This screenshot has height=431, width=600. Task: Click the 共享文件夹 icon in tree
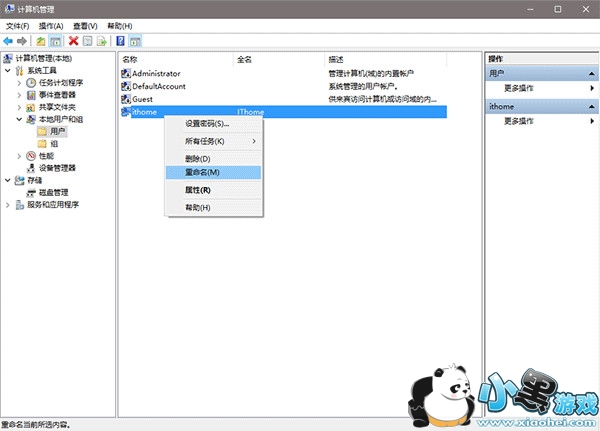pos(31,107)
